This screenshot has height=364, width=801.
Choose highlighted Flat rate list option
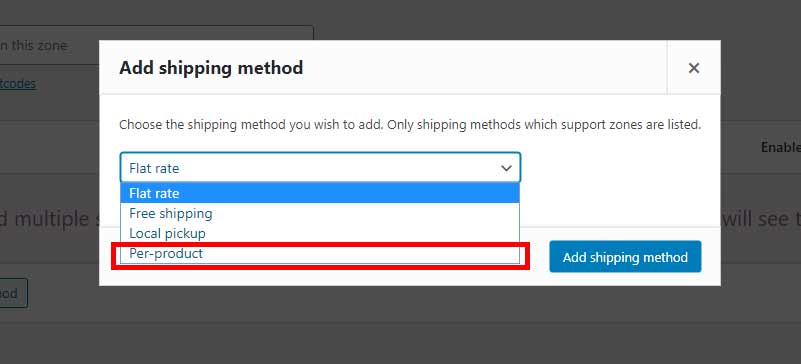(x=320, y=193)
